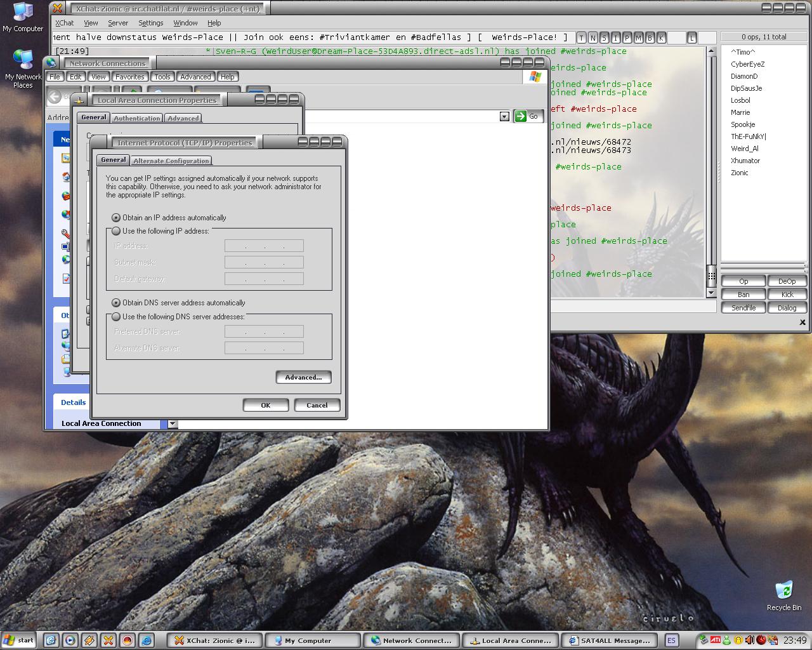The width and height of the screenshot is (812, 650).
Task: Click the green messenger buddy tray icon
Action: (726, 640)
